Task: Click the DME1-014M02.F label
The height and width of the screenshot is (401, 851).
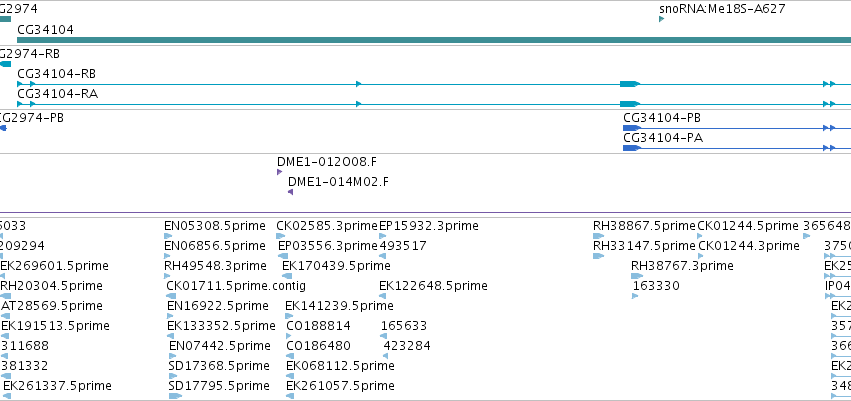Action: coord(339,182)
